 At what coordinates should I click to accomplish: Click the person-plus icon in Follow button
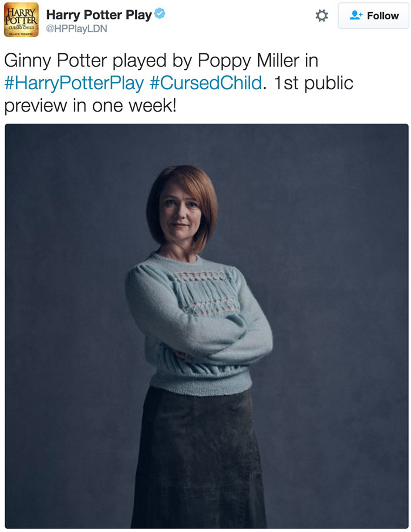click(x=356, y=15)
